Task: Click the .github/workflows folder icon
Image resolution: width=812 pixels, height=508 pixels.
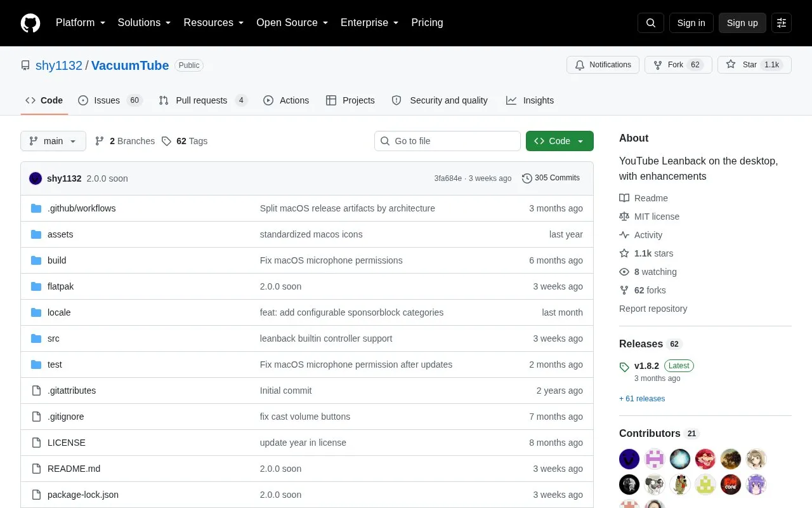Action: pos(36,208)
